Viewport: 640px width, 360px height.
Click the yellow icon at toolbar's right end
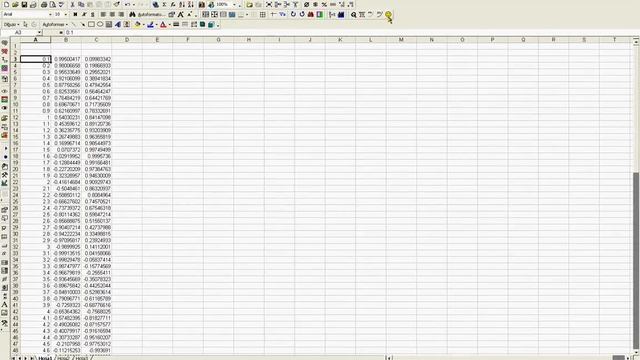(388, 16)
